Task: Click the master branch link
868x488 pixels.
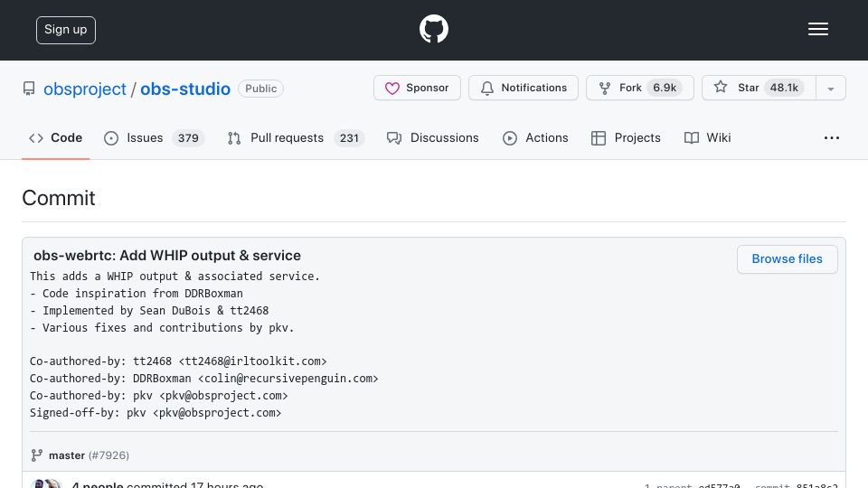Action: (x=66, y=455)
